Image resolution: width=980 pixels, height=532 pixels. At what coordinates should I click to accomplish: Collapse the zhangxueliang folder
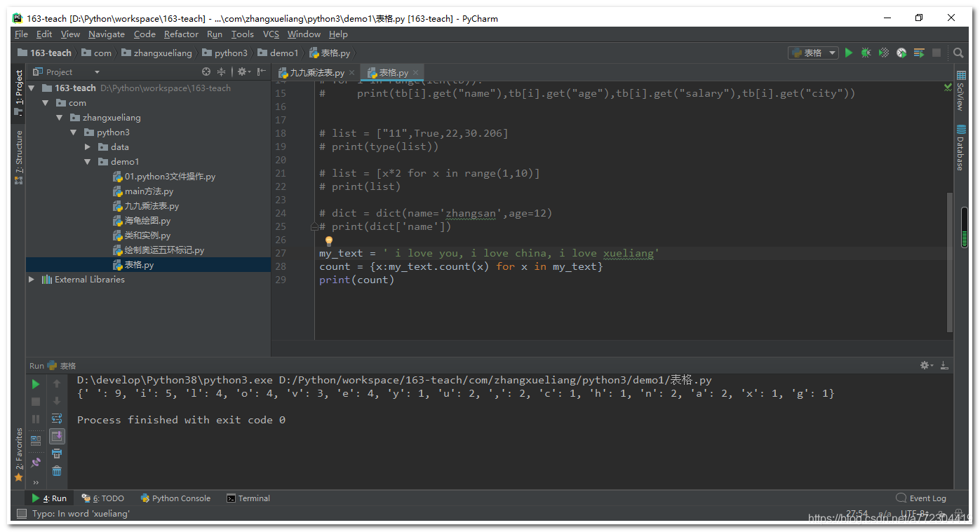click(60, 118)
